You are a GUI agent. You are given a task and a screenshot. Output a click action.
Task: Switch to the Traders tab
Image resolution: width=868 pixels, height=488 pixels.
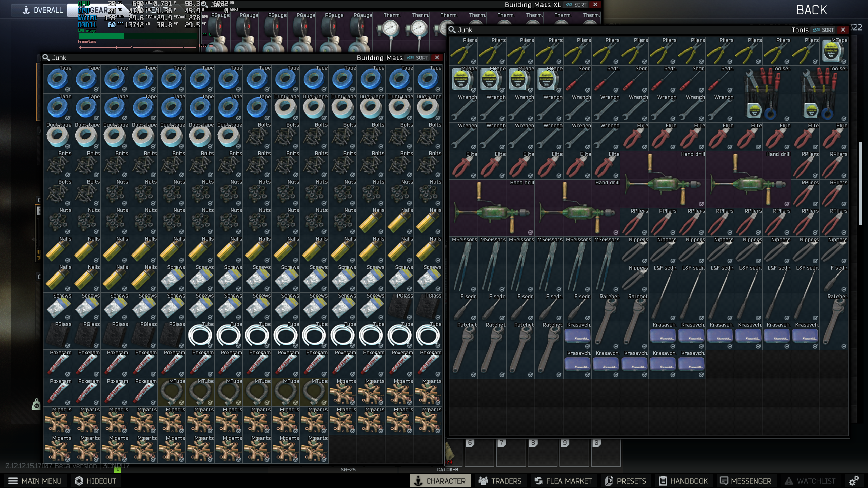click(500, 481)
